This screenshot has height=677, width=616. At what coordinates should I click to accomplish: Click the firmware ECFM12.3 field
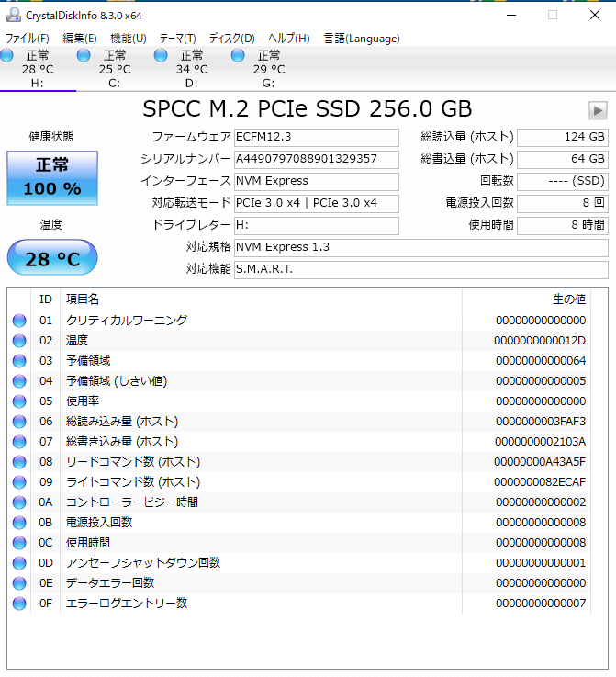click(316, 138)
